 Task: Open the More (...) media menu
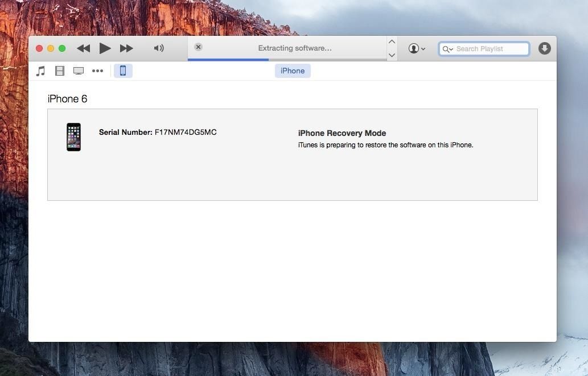click(x=97, y=71)
